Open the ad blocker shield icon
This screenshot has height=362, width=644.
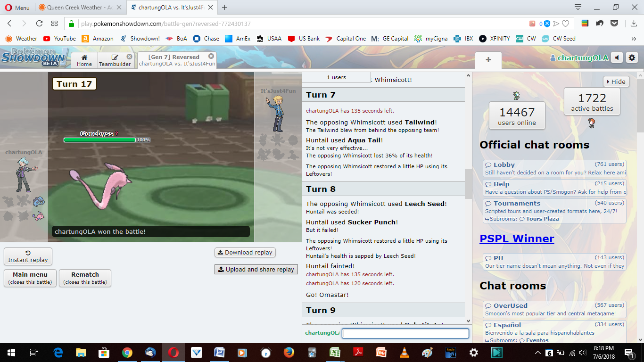click(x=547, y=24)
